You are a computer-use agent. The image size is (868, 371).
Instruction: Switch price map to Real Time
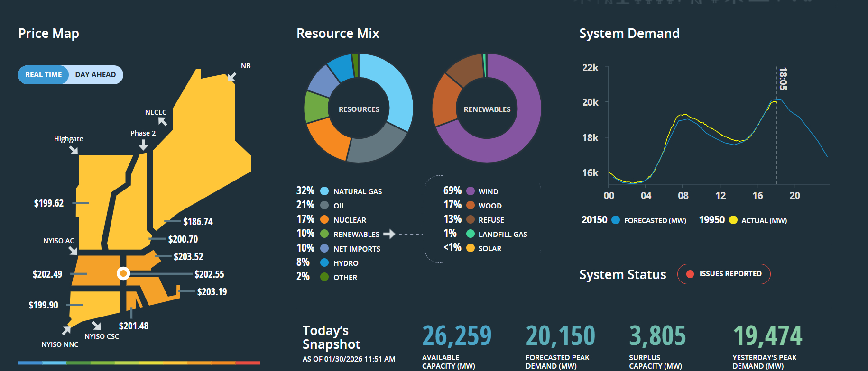point(44,75)
